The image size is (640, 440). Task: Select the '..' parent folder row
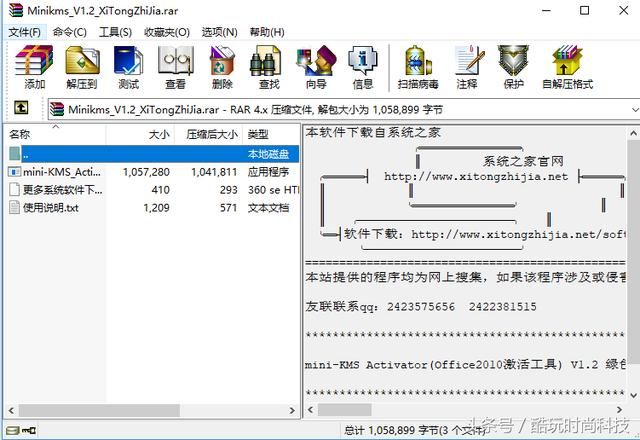pyautogui.click(x=153, y=154)
